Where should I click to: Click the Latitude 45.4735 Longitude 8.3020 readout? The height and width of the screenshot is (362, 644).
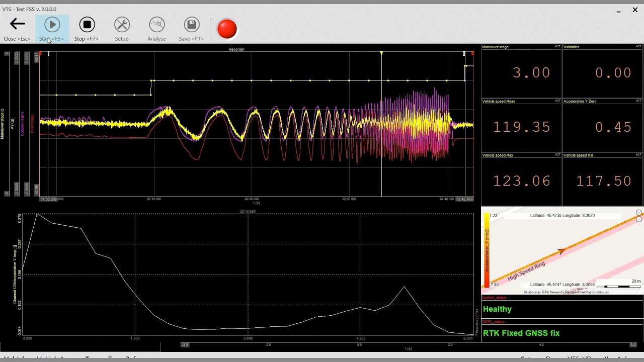click(x=562, y=215)
